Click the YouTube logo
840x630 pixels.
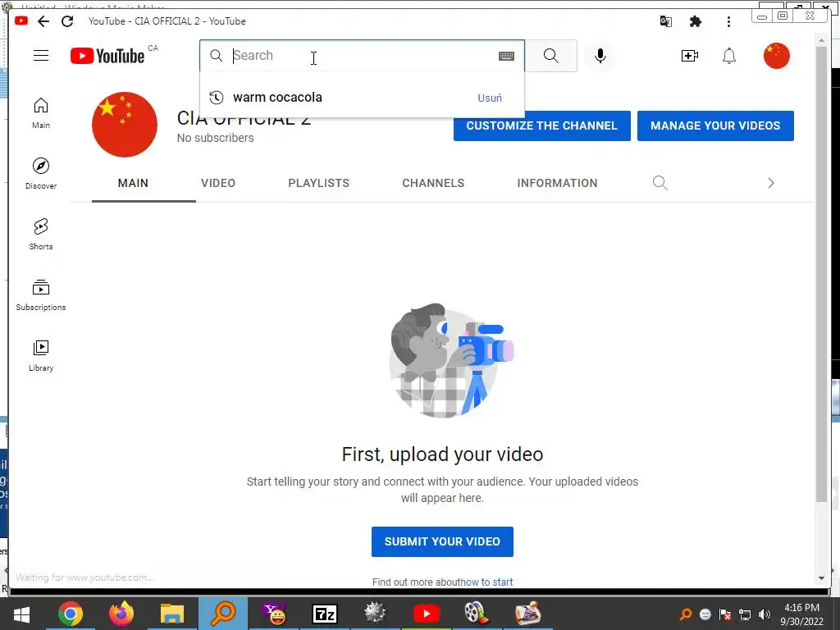tap(107, 56)
